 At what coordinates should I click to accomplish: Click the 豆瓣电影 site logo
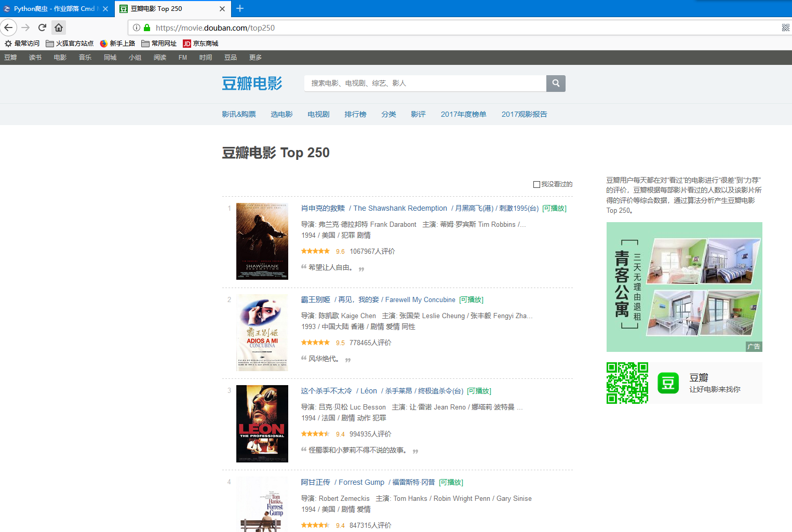point(252,83)
